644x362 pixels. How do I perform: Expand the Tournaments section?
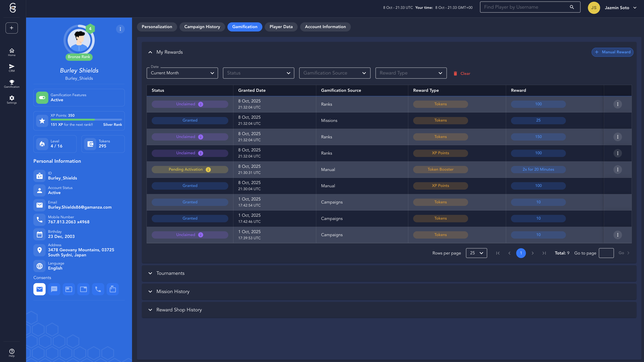170,273
